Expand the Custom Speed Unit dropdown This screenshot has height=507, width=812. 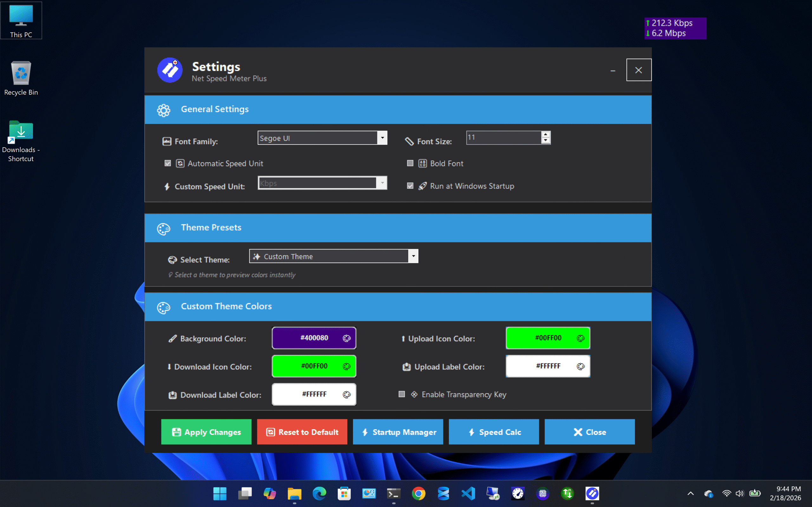383,183
